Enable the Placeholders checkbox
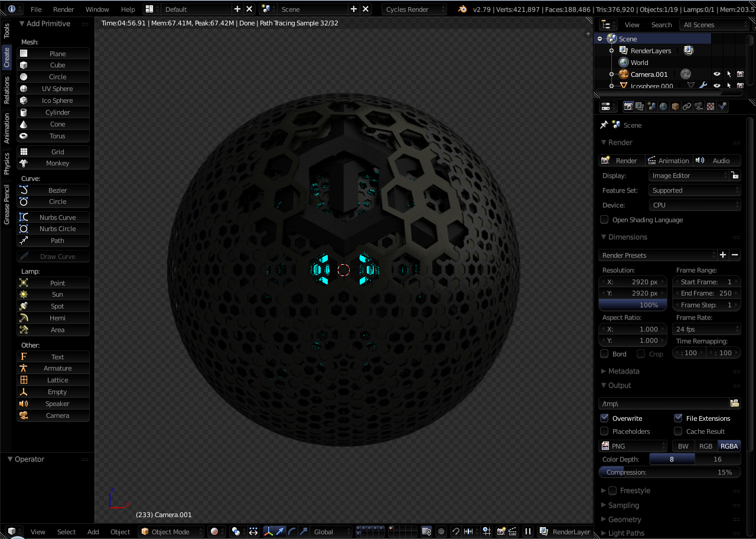The height and width of the screenshot is (539, 756). tap(604, 431)
